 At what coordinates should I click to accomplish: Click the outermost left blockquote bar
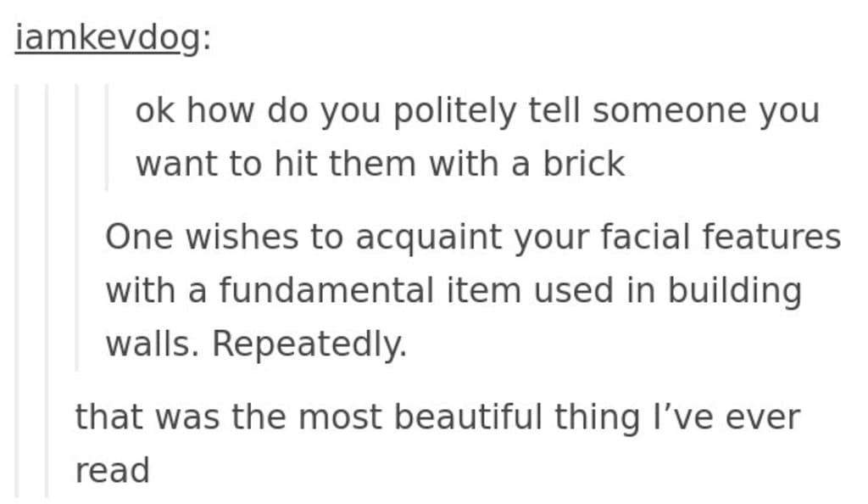click(17, 291)
